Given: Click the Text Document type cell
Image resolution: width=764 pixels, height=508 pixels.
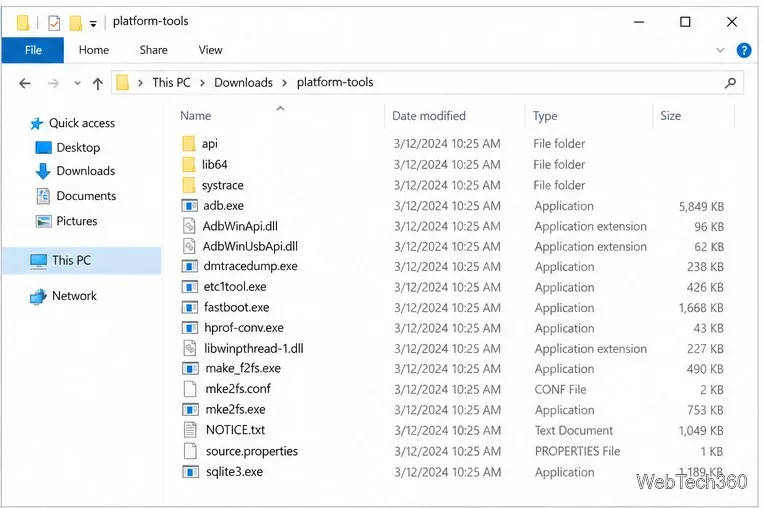Looking at the screenshot, I should [574, 431].
